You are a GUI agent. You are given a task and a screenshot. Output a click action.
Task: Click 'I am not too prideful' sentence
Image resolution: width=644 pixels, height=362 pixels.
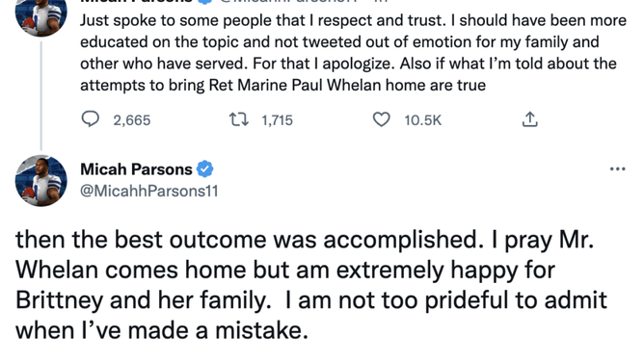pos(310,315)
